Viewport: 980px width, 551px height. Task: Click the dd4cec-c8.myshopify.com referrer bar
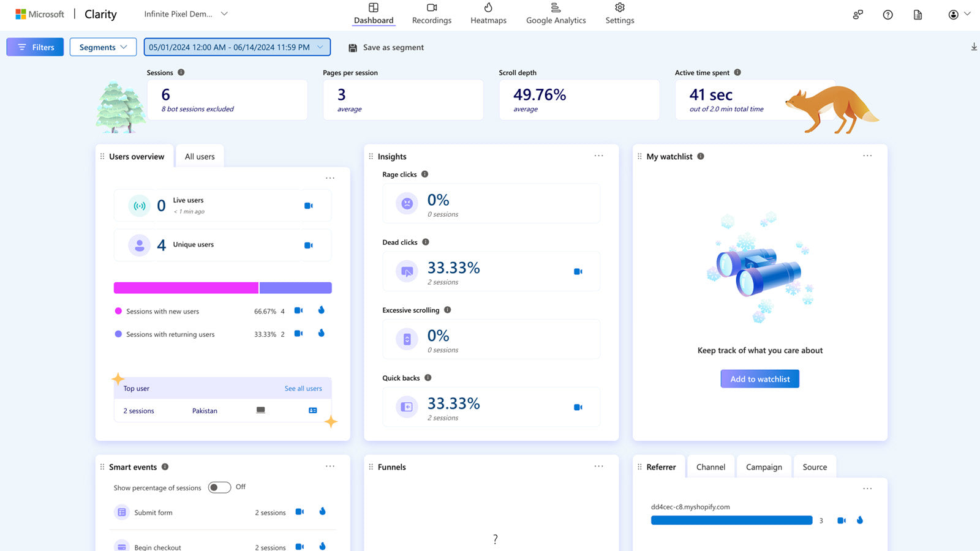pyautogui.click(x=731, y=520)
